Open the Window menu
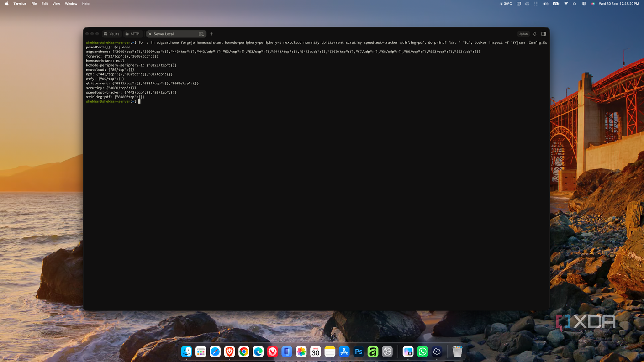The height and width of the screenshot is (362, 644). [71, 4]
